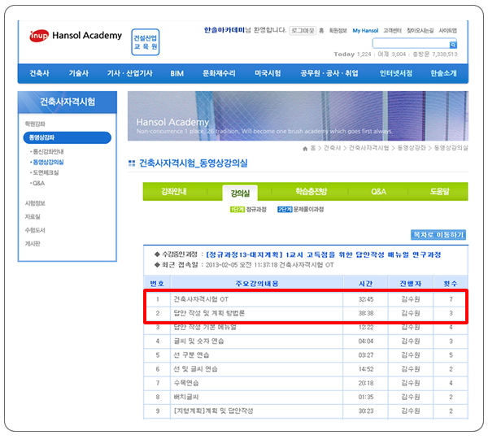488x448 pixels.
Task: Open lecture 배치글씨
Action: (x=185, y=397)
